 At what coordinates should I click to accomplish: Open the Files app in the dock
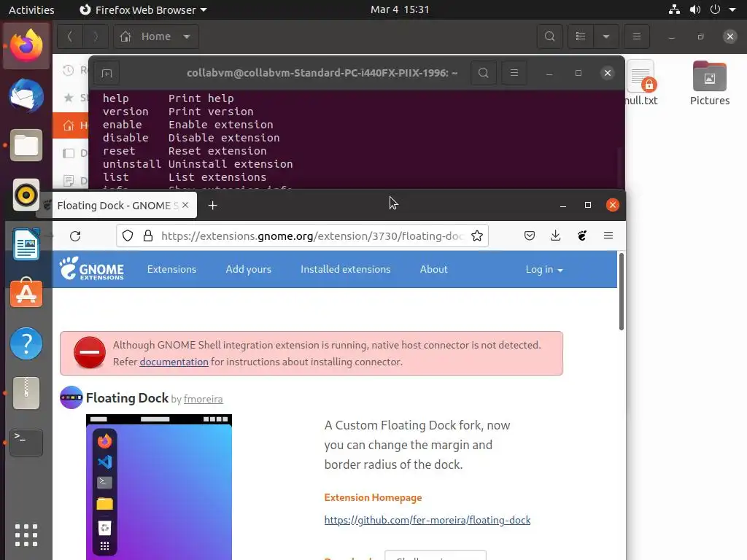pos(26,145)
